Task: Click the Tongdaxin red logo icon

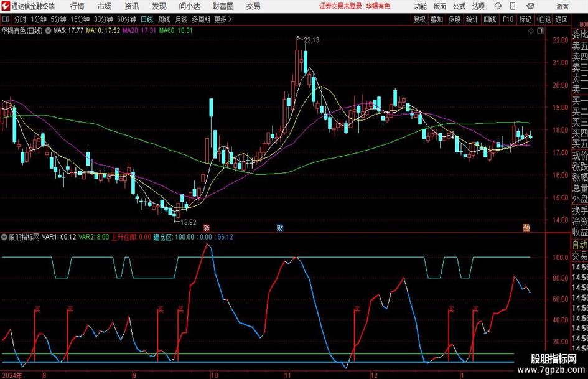Action: click(x=6, y=6)
